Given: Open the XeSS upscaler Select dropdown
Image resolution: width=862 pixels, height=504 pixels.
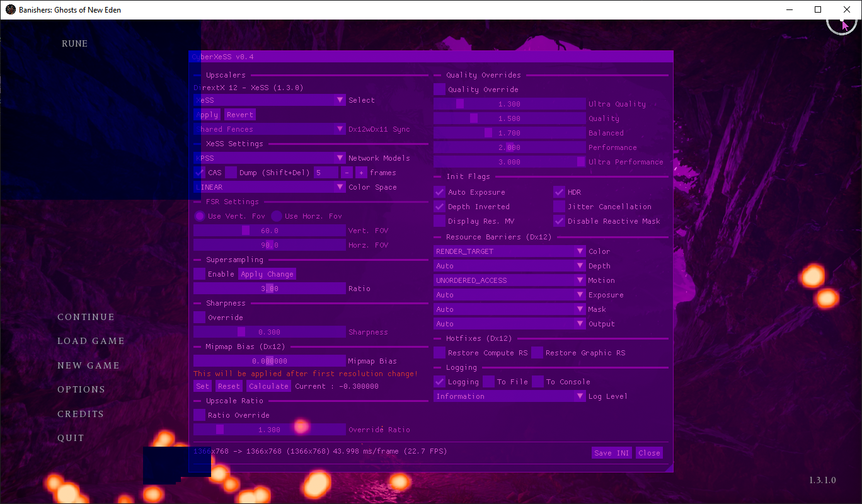Looking at the screenshot, I should point(270,100).
